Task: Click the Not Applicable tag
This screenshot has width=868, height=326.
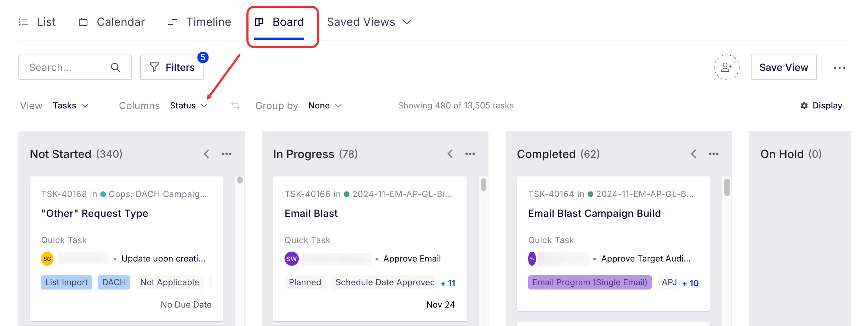Action: [x=170, y=282]
